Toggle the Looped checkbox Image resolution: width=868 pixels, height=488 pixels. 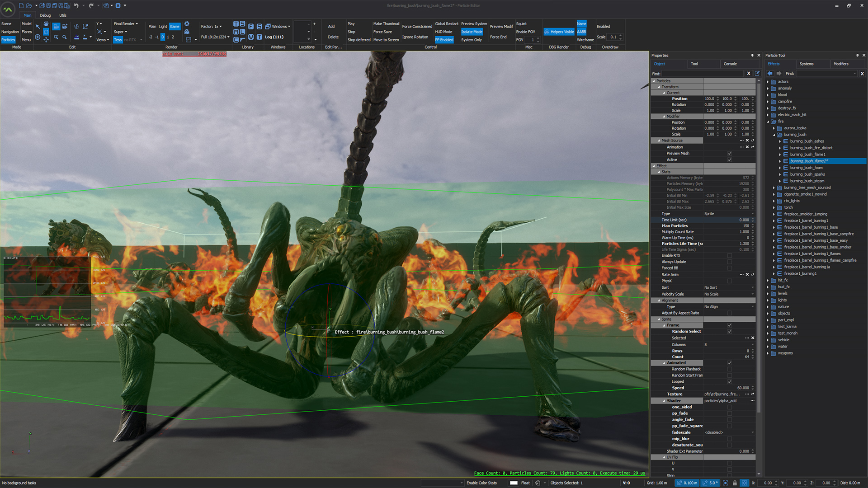(729, 382)
